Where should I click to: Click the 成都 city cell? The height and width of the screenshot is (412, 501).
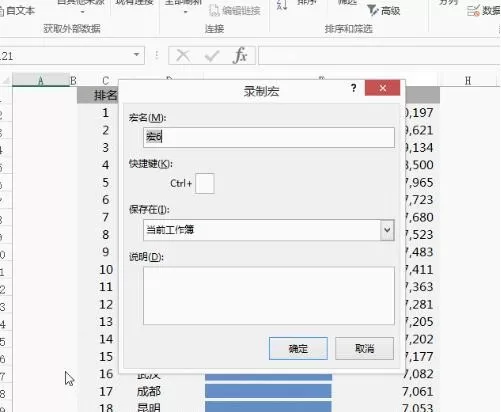(x=149, y=391)
